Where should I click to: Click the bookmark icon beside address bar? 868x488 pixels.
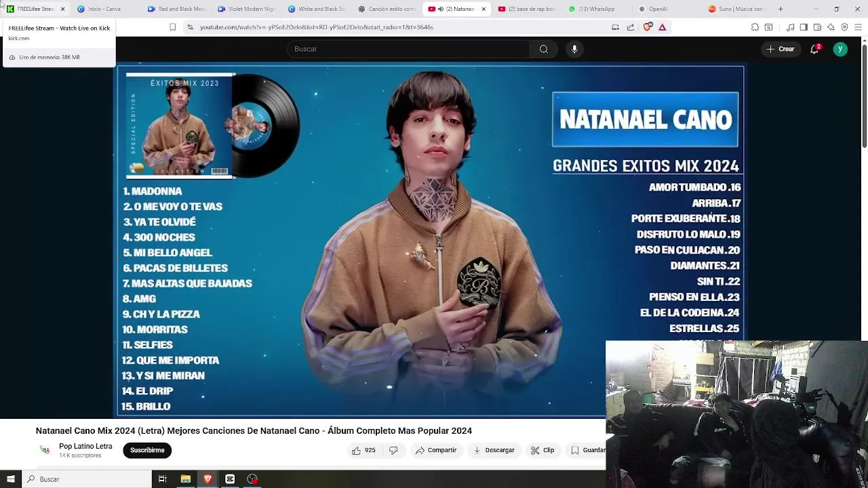[x=172, y=27]
